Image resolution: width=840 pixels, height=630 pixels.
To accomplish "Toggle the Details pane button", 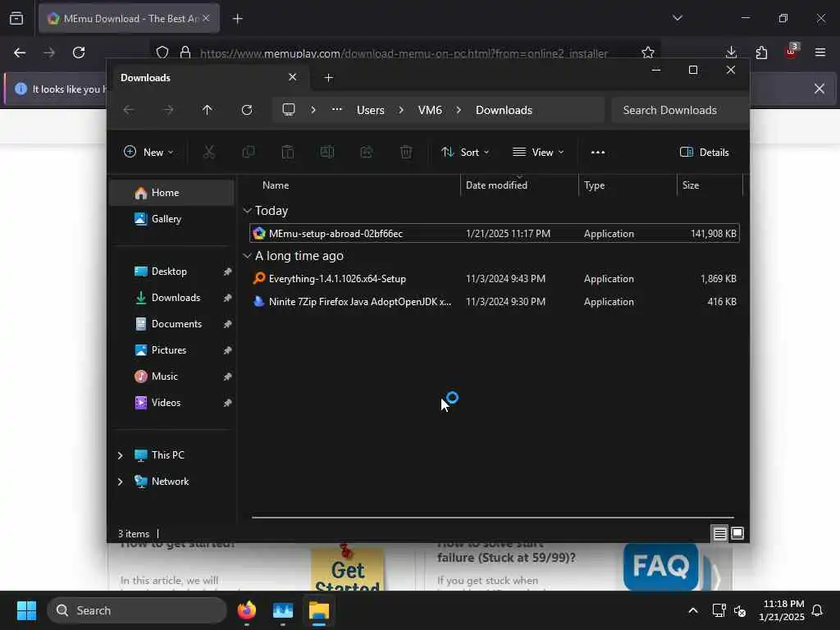I will click(705, 152).
